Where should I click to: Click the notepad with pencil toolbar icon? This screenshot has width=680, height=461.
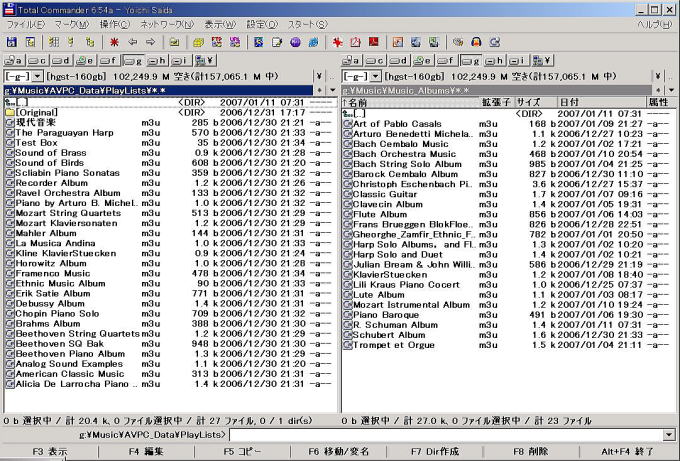pos(277,42)
